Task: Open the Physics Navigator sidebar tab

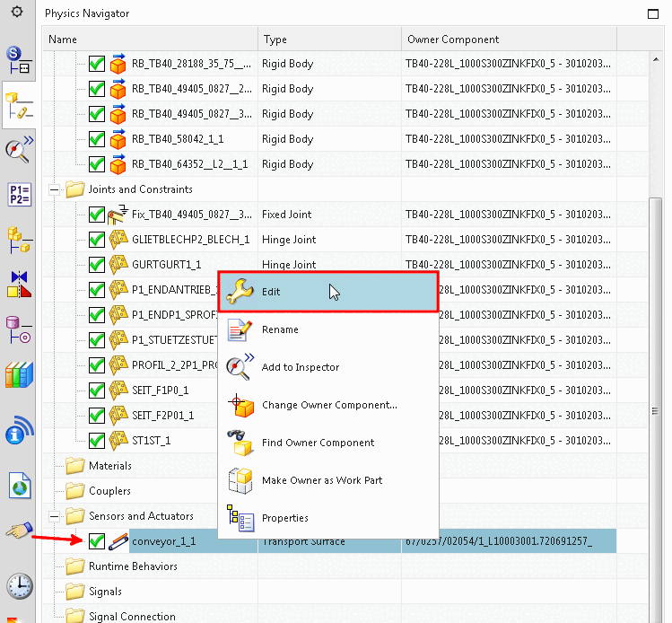Action: [x=19, y=105]
